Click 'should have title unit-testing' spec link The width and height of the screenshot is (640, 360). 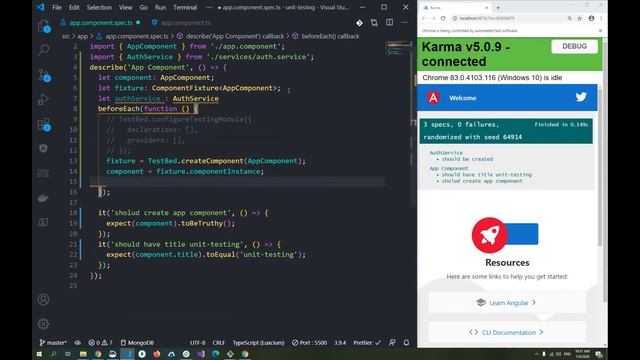click(487, 175)
